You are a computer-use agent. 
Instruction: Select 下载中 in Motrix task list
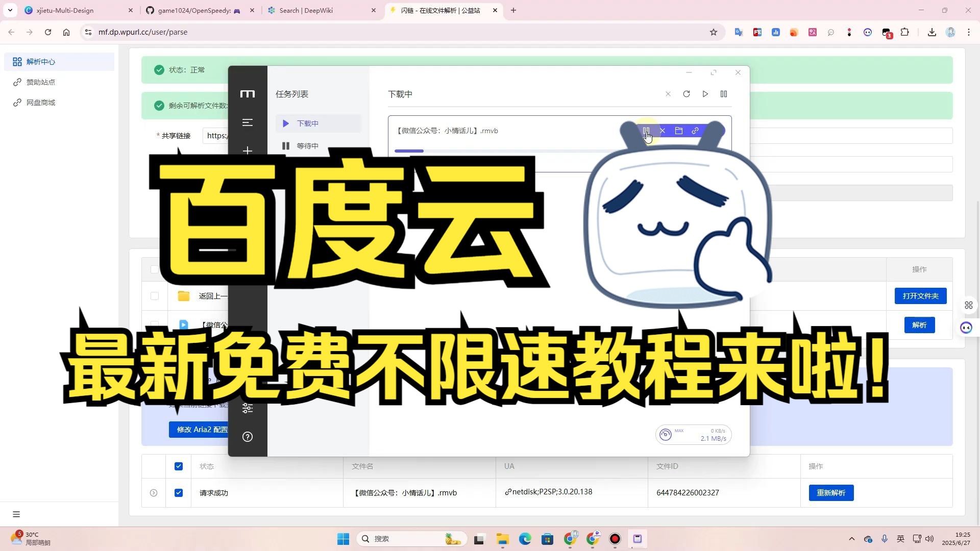318,123
